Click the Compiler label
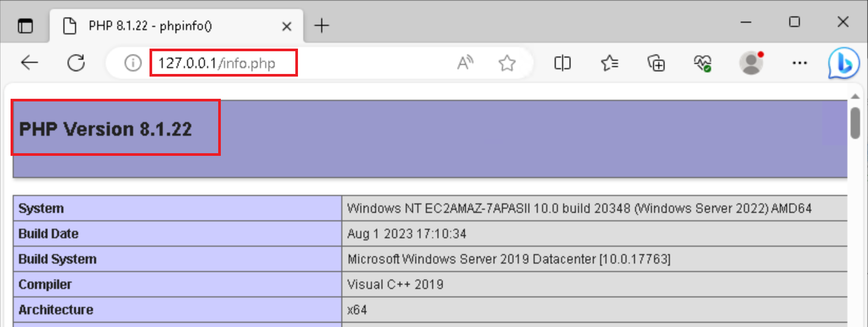Viewport: 868px width, 327px height. click(45, 285)
